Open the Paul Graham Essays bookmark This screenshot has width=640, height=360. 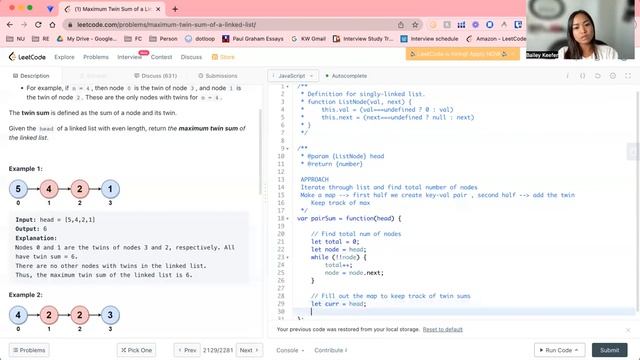click(253, 39)
